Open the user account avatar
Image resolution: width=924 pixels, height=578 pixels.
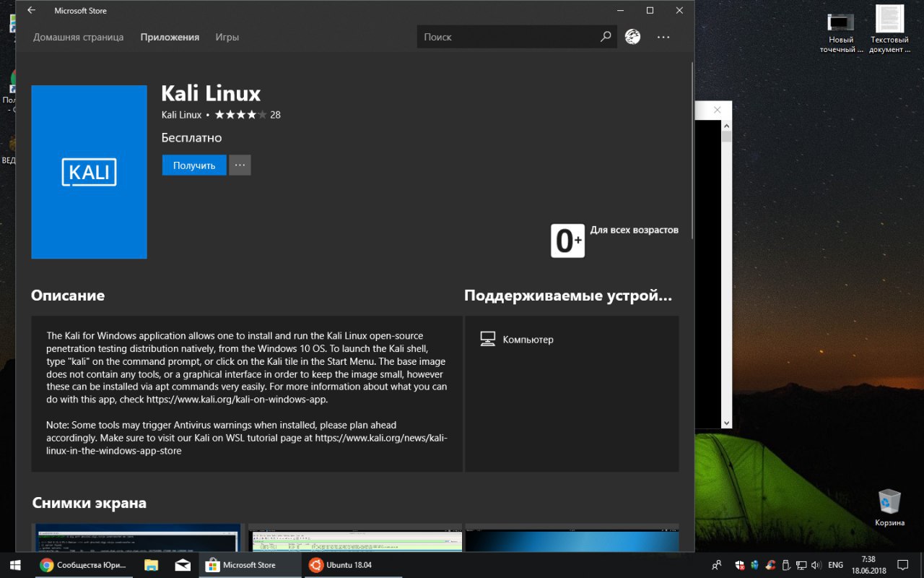point(632,37)
